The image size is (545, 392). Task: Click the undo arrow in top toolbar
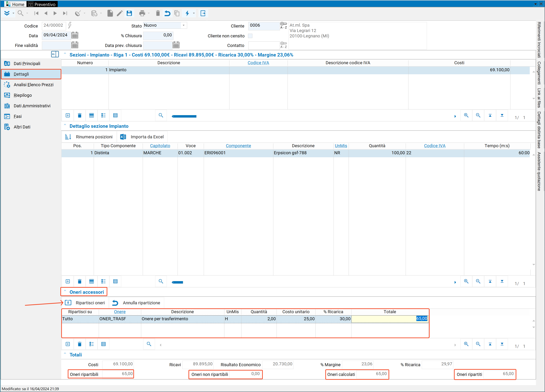coord(168,13)
